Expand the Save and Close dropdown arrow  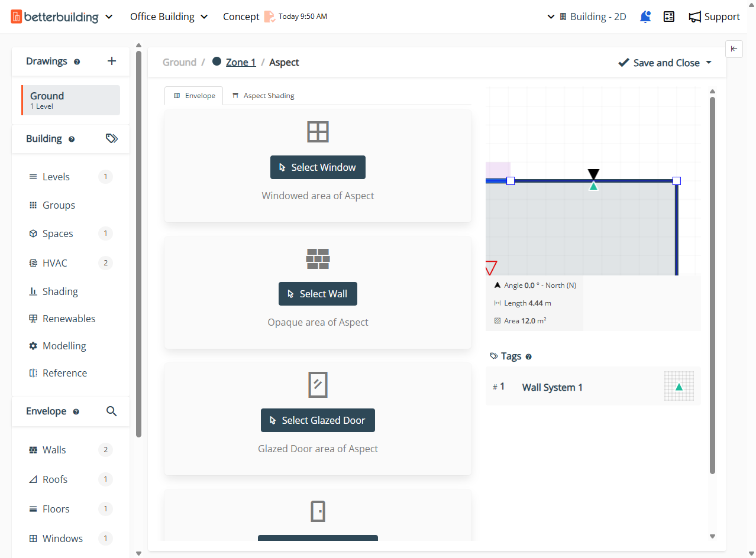(x=709, y=63)
